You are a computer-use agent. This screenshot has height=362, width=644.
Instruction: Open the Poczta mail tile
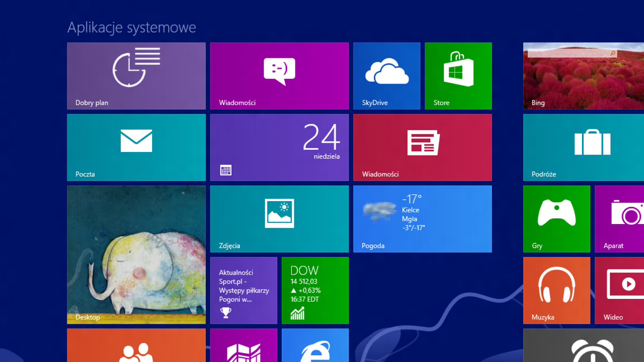tap(136, 147)
